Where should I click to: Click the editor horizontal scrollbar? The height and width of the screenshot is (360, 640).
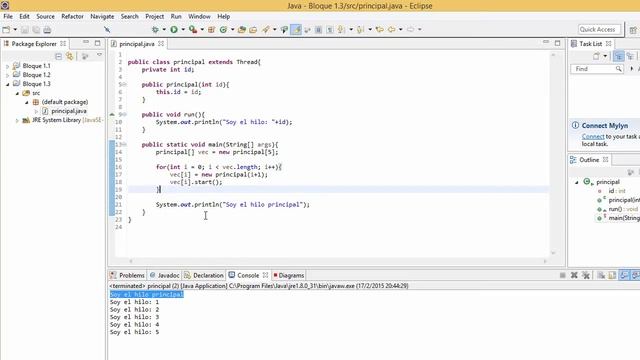pos(337,261)
